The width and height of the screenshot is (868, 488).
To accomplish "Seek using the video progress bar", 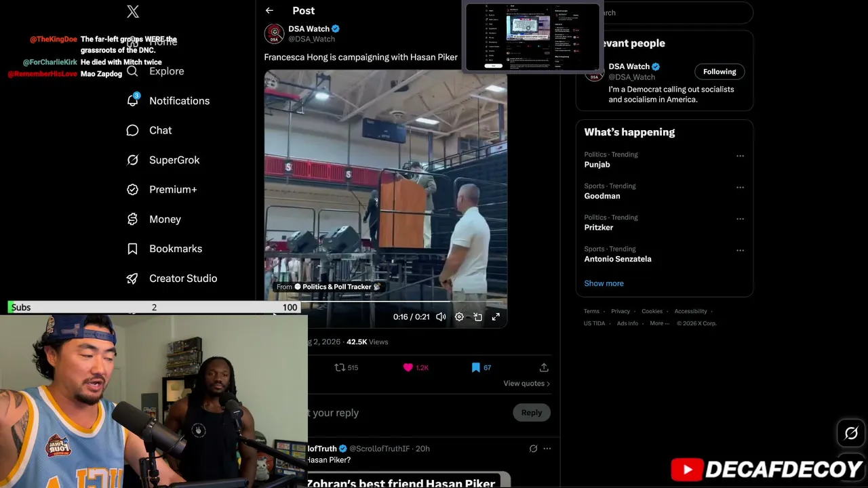I will [x=385, y=302].
